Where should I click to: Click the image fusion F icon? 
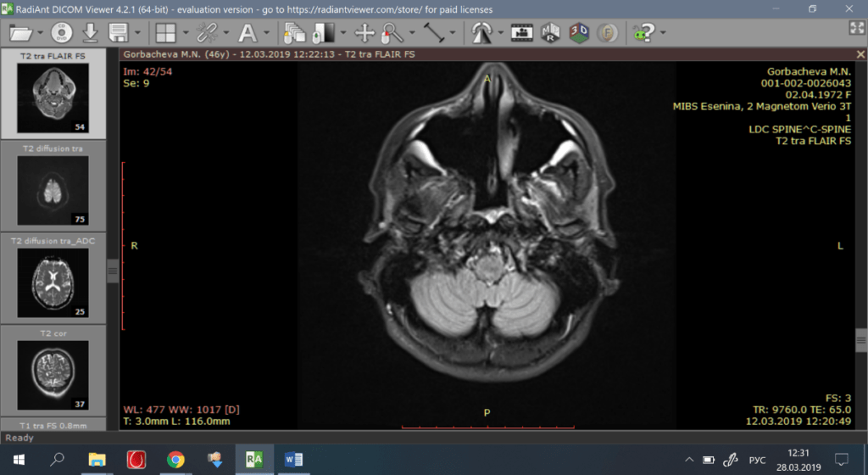[607, 33]
